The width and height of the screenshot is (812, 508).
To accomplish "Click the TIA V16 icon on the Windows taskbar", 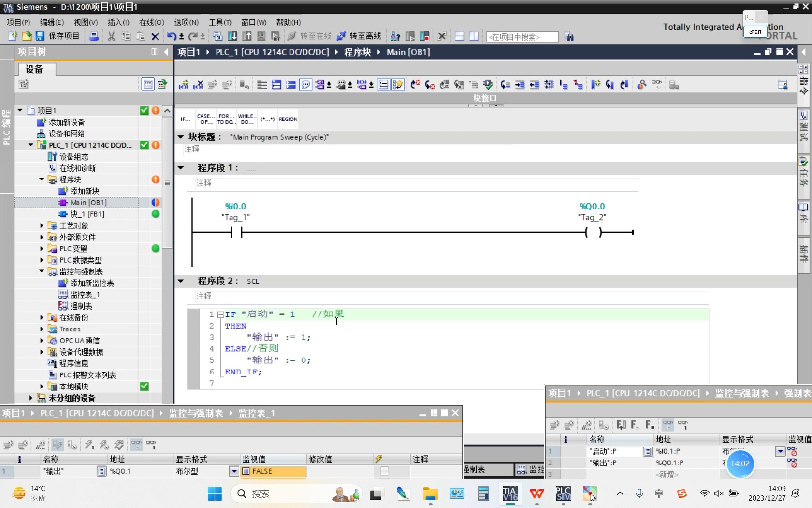I will coord(510,494).
